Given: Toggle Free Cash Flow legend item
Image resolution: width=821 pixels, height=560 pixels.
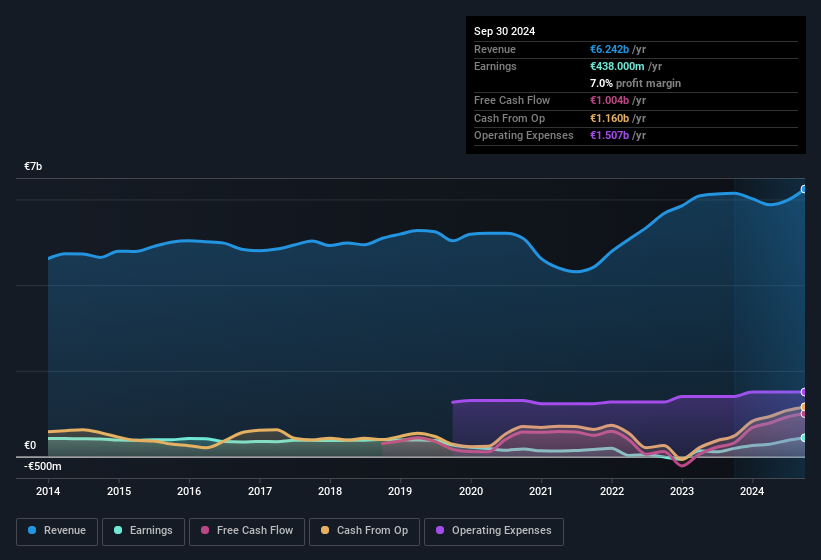Looking at the screenshot, I should pos(248,530).
